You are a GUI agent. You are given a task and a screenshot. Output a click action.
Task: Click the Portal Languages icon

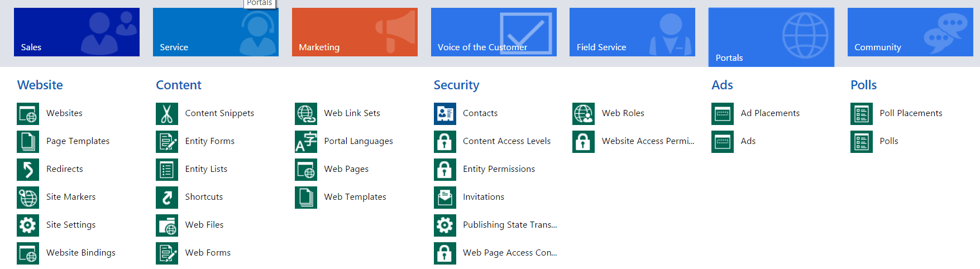306,141
